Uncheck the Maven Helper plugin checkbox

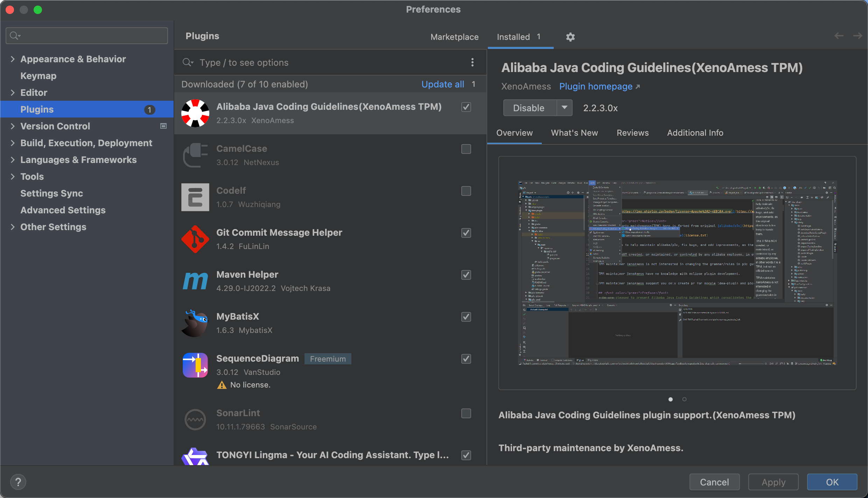point(466,275)
